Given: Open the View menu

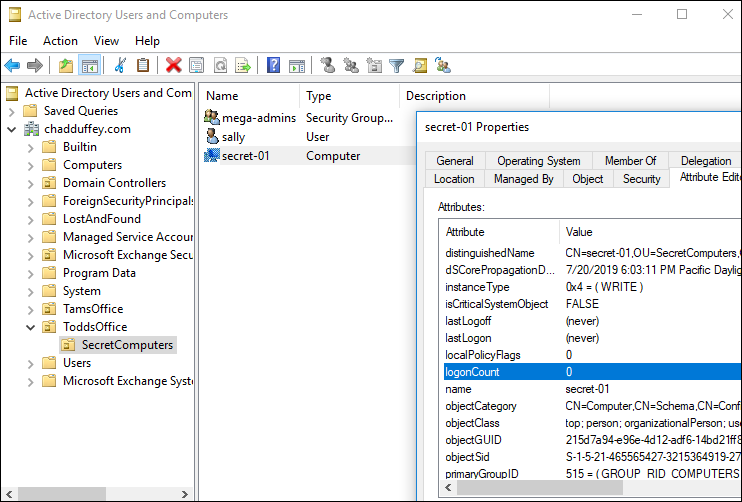Looking at the screenshot, I should [x=106, y=41].
